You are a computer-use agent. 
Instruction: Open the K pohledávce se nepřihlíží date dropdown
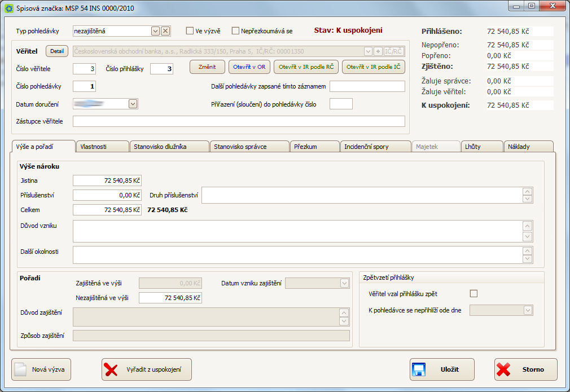[x=528, y=310]
